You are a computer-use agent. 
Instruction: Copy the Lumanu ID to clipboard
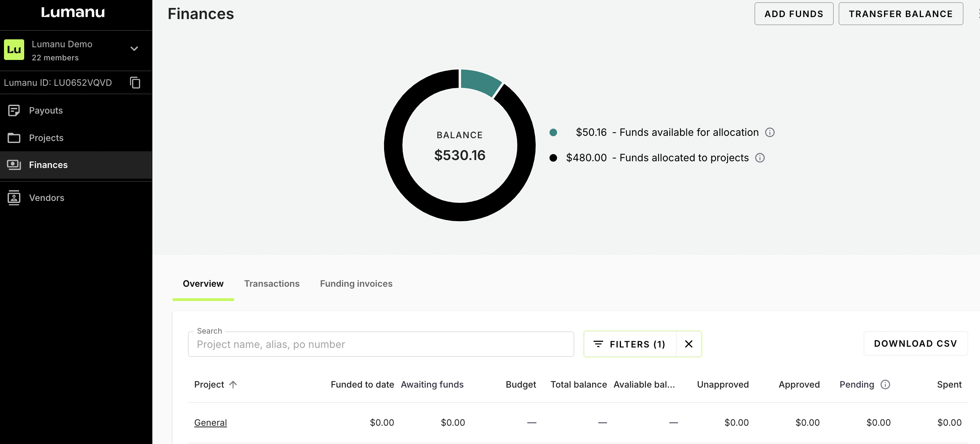[x=135, y=83]
